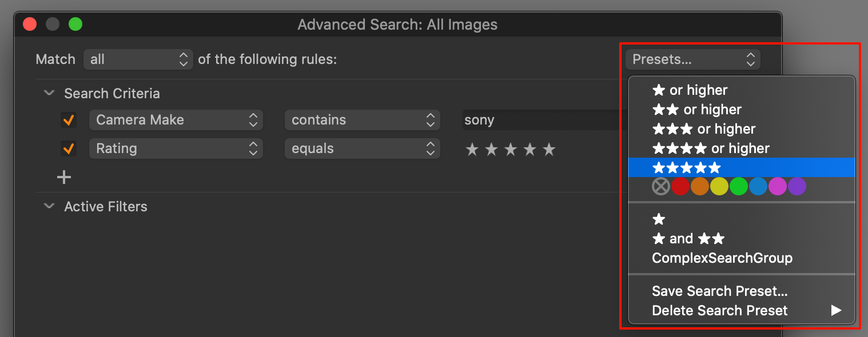Open the Camera Make field dropdown
Screen dimensions: 868x337
(x=176, y=120)
